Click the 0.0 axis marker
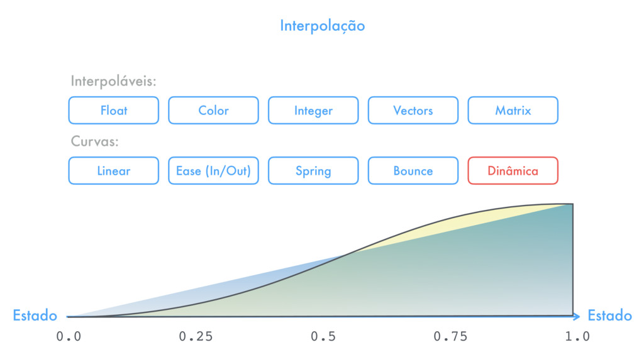This screenshot has width=644, height=362. click(x=69, y=337)
